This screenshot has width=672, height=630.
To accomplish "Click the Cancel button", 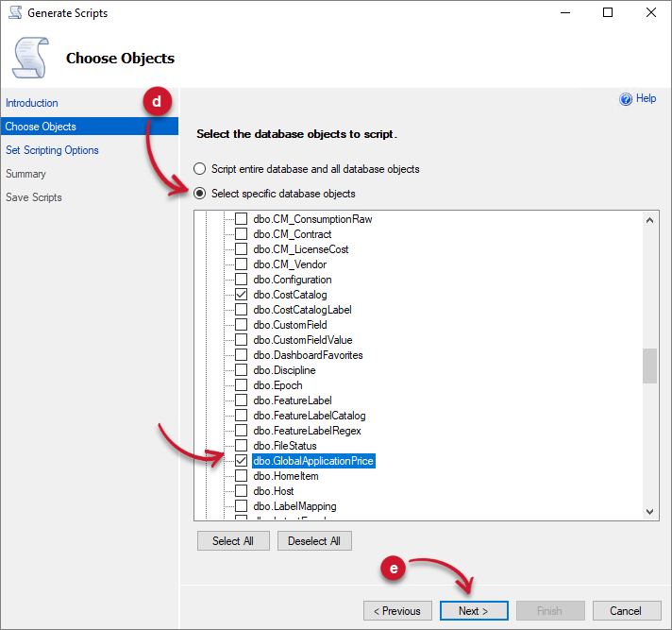I will [626, 611].
